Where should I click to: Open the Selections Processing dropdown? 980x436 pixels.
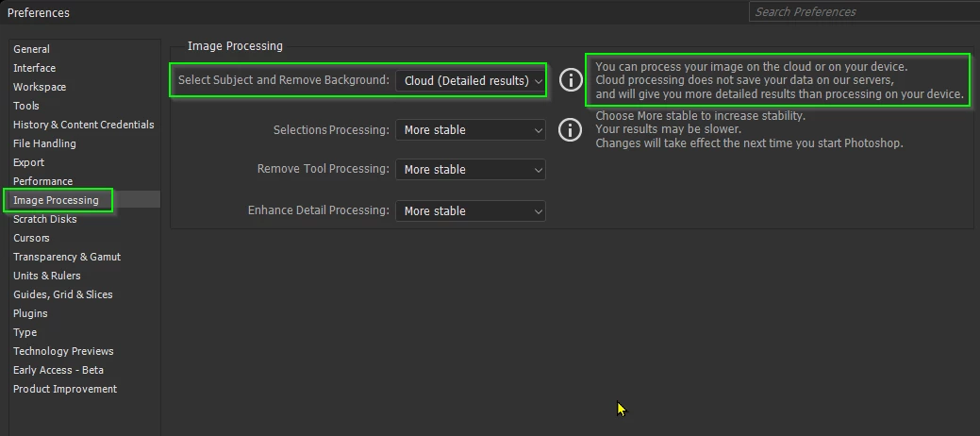pos(470,130)
